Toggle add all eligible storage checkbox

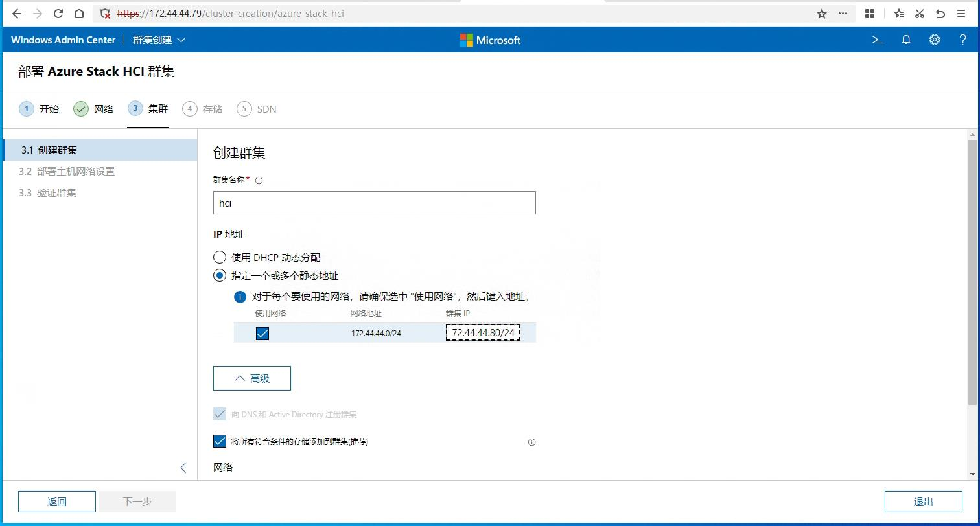coord(220,441)
